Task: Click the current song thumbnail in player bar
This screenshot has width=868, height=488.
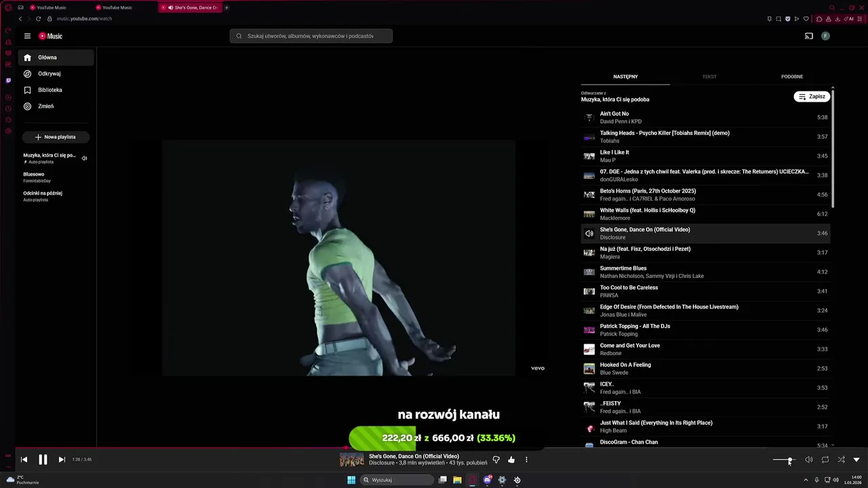Action: point(351,460)
